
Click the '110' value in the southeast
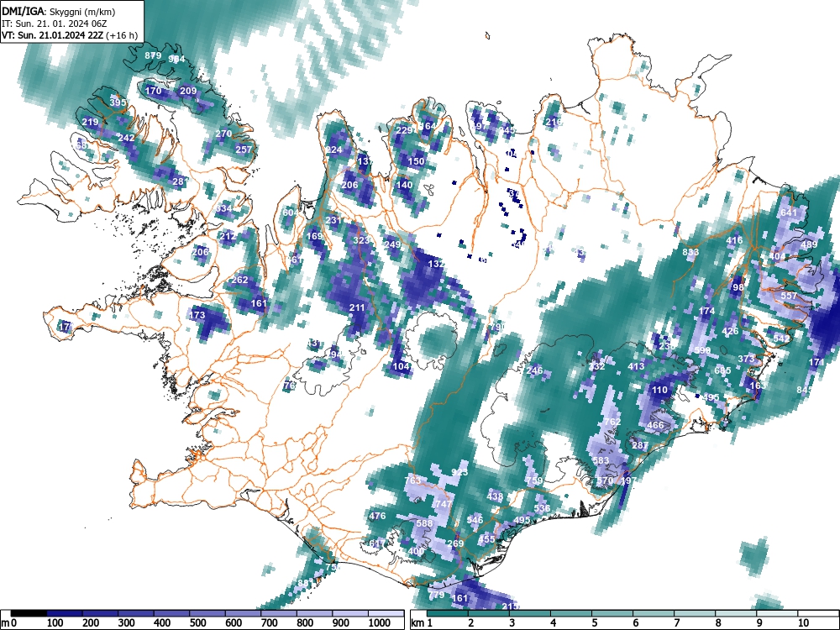tap(659, 390)
